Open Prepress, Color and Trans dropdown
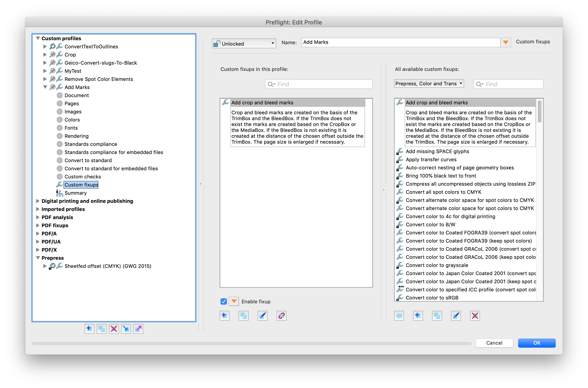Viewport: 588px width, 388px height. [x=429, y=84]
